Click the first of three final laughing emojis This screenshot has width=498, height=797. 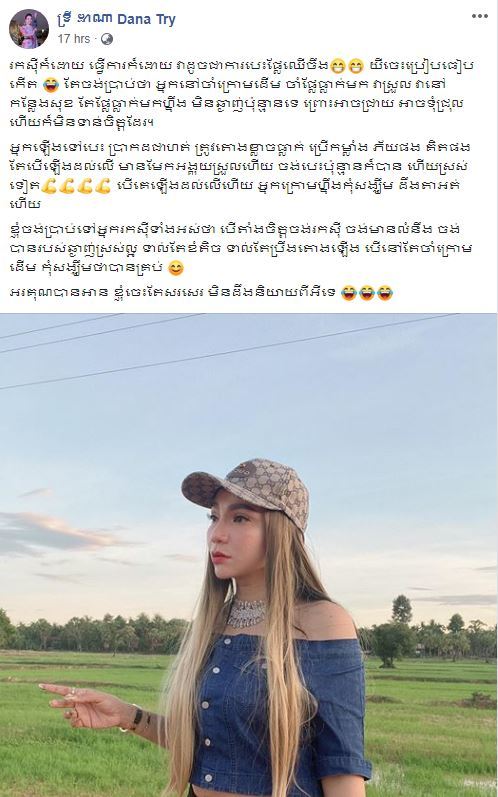pyautogui.click(x=349, y=293)
